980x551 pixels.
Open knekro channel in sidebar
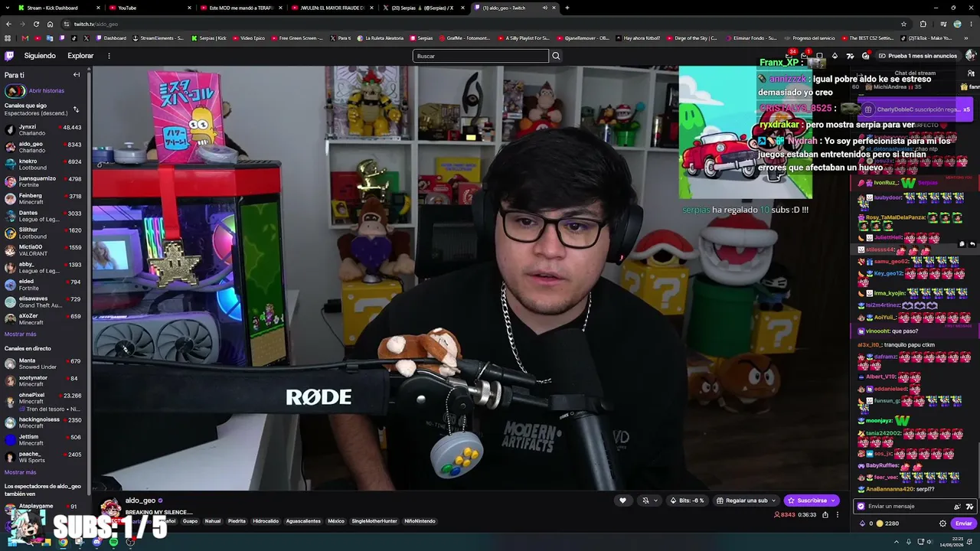pyautogui.click(x=44, y=164)
